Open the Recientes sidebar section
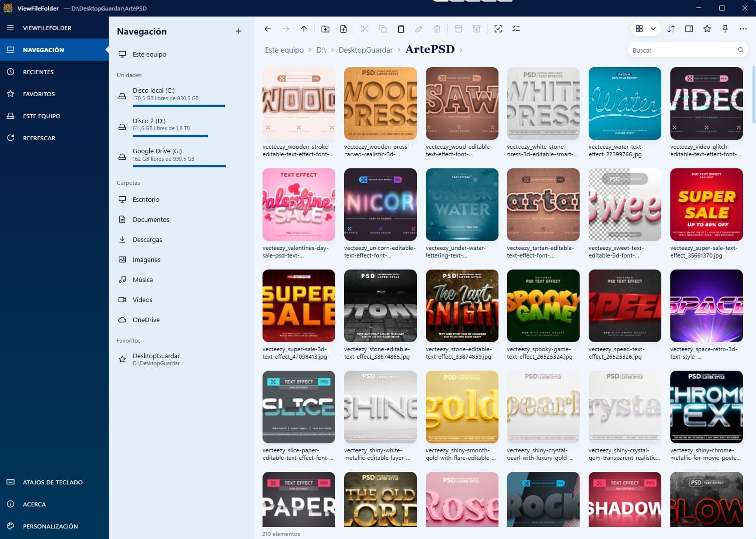The image size is (756, 539). pos(54,72)
